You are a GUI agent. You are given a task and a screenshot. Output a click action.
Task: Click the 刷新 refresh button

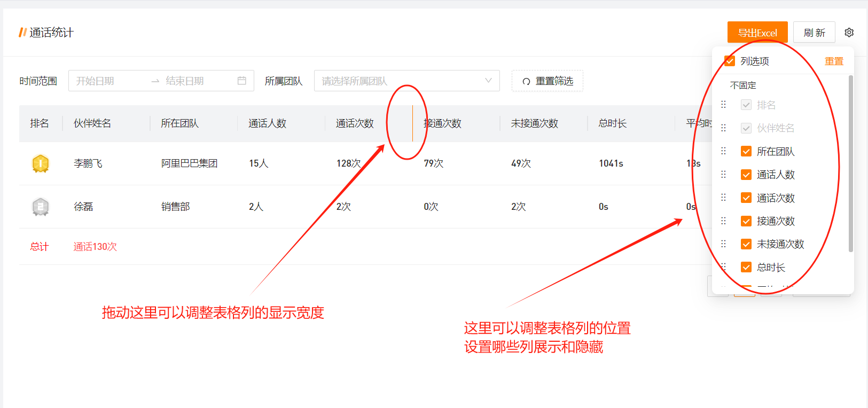[x=814, y=33]
